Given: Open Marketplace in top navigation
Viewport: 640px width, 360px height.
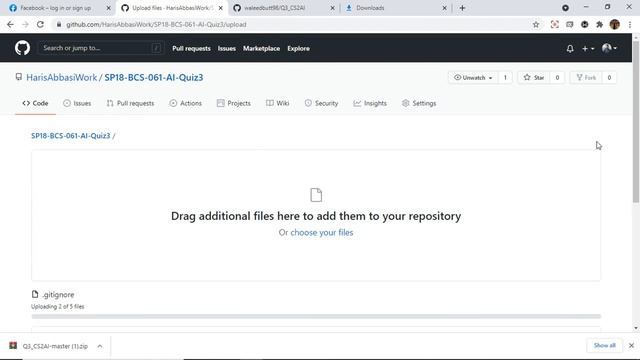Looking at the screenshot, I should click(x=261, y=49).
